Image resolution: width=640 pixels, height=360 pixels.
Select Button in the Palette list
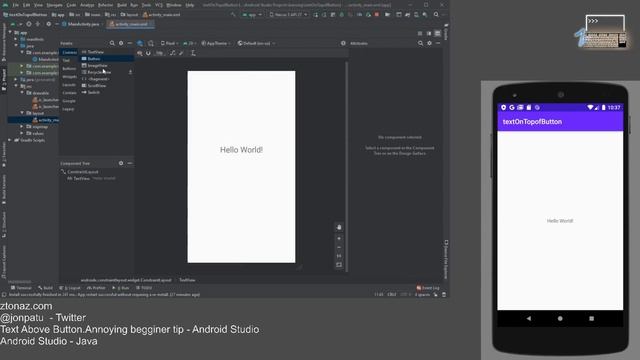pos(107,59)
